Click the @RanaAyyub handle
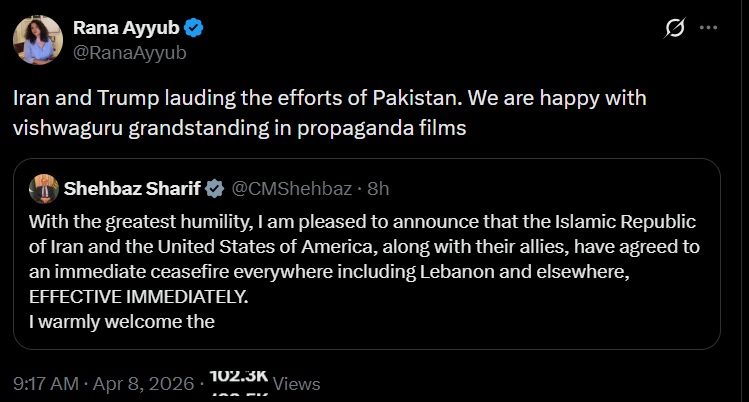This screenshot has width=749, height=402. click(129, 51)
